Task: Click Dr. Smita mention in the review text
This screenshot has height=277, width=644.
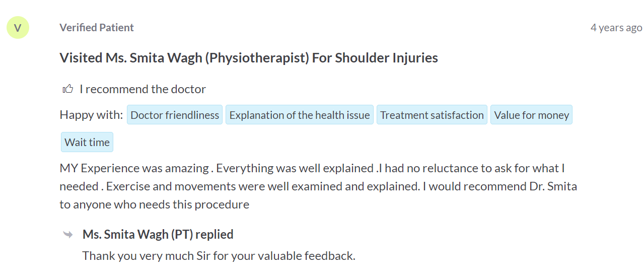Action: (553, 186)
